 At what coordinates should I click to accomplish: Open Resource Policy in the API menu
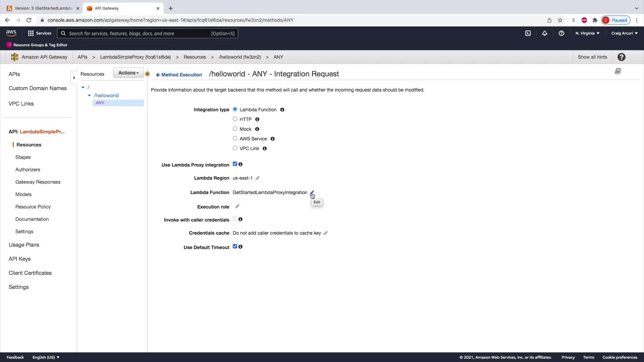point(33,207)
